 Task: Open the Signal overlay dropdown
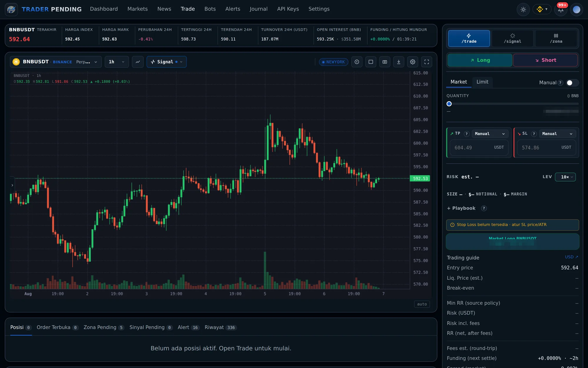point(166,62)
